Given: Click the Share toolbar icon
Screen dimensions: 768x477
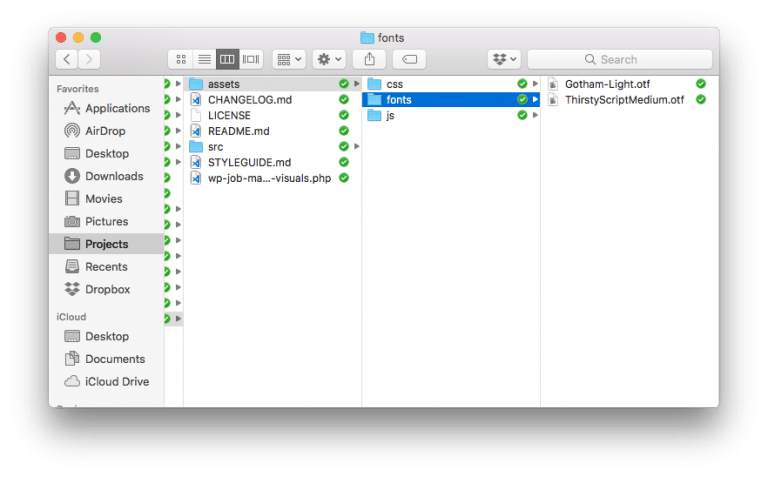Looking at the screenshot, I should tap(368, 60).
